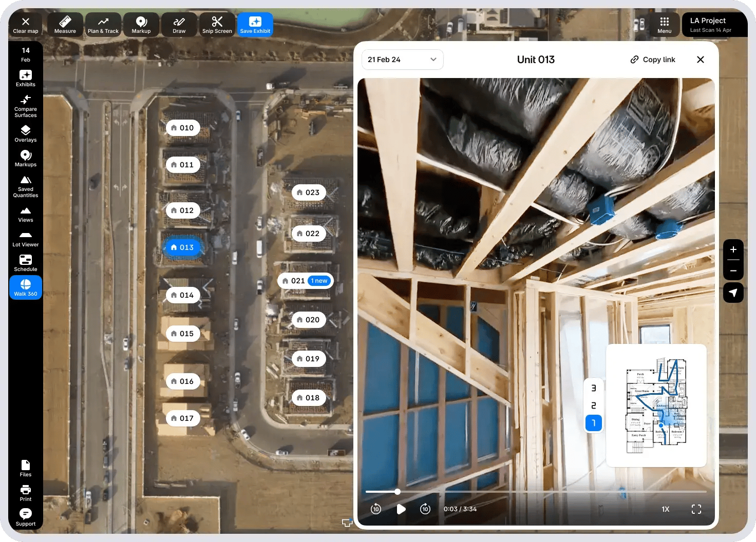Image resolution: width=756 pixels, height=542 pixels.
Task: Open the Markup tool
Action: 141,24
